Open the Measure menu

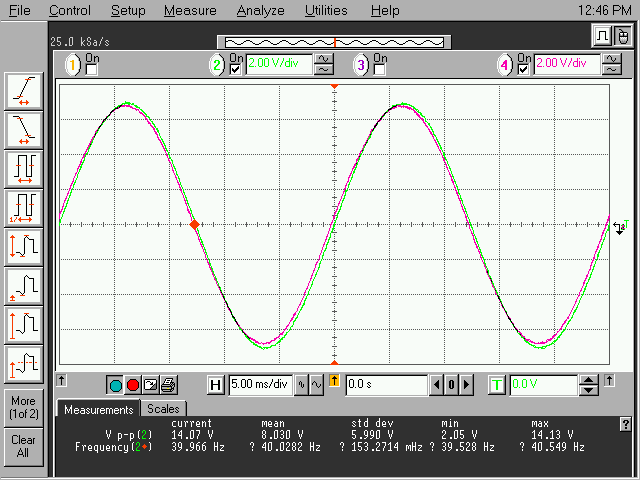190,10
